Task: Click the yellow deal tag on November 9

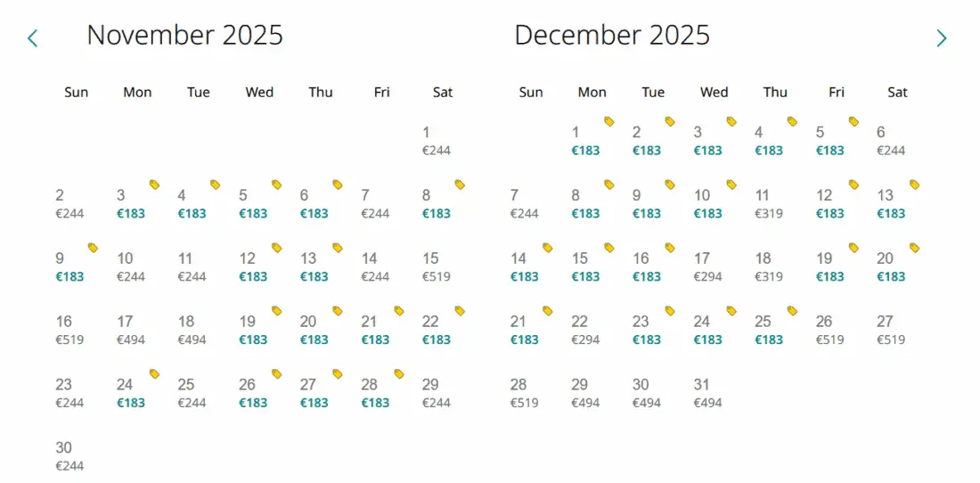Action: 93,248
